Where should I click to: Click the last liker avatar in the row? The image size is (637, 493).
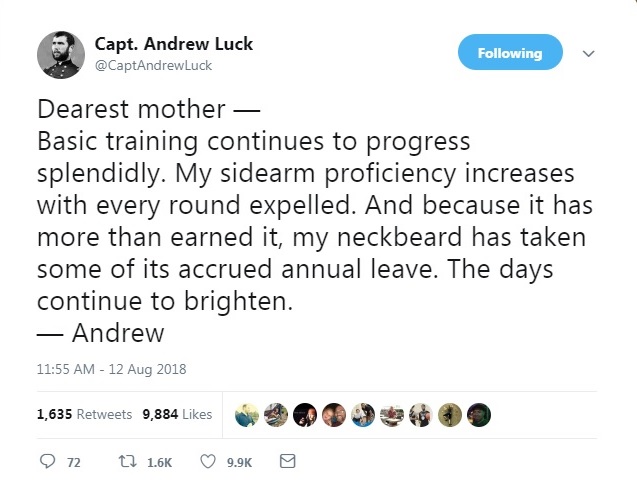480,414
